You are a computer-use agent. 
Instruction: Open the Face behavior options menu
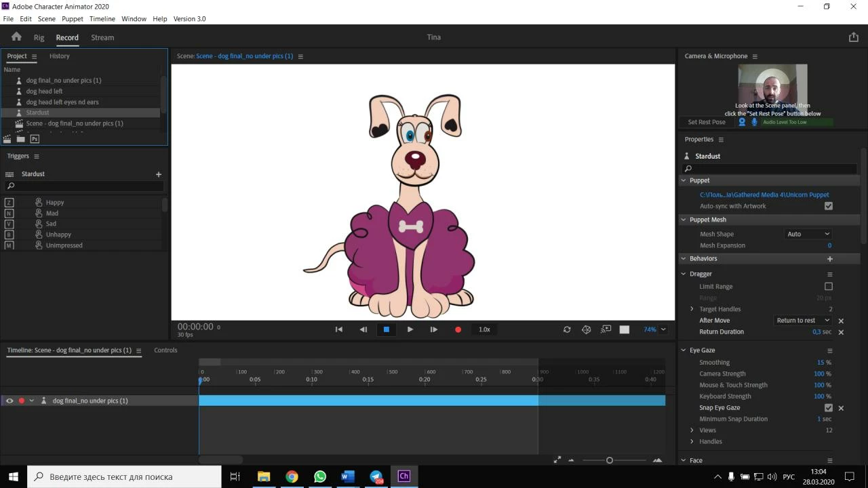[829, 461]
